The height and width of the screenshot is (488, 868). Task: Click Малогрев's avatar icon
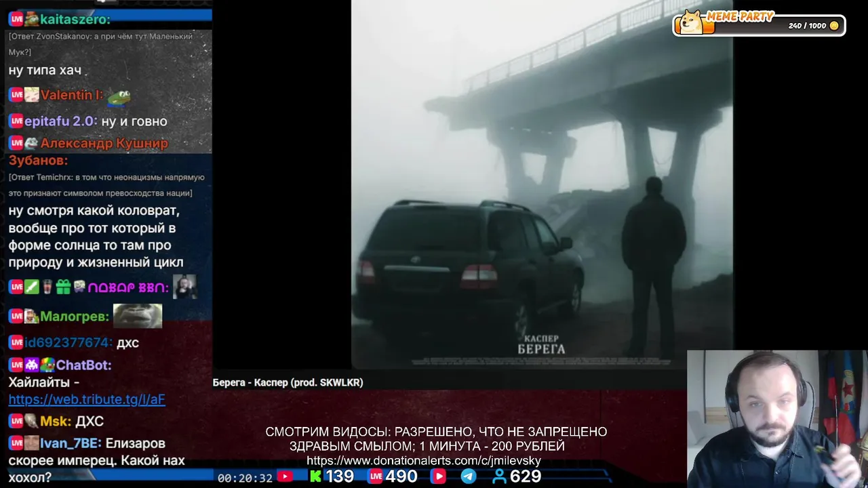coord(31,317)
